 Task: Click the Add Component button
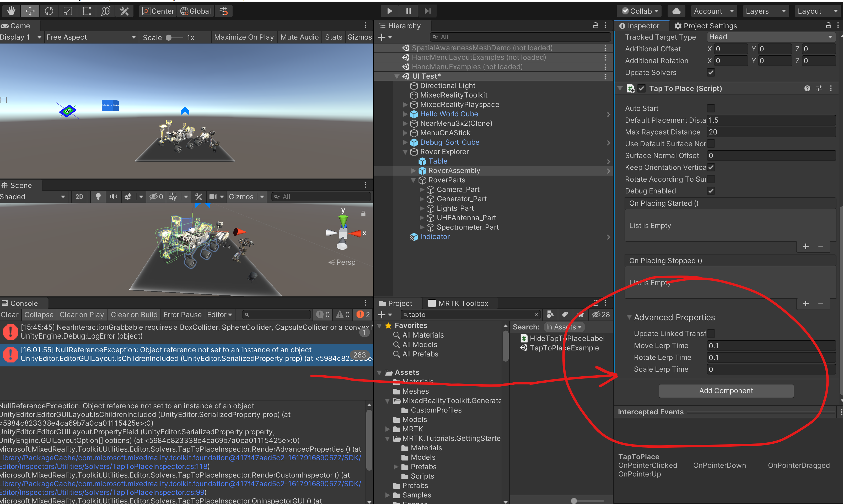(x=726, y=391)
